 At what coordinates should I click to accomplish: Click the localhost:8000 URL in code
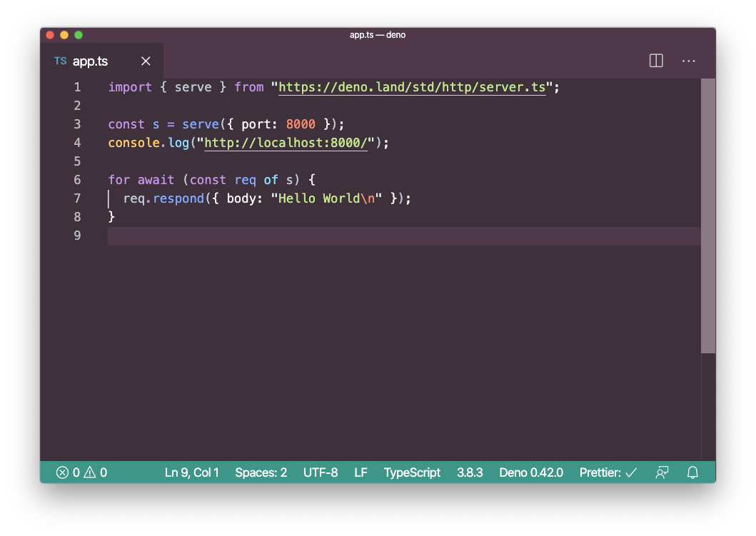coord(286,143)
